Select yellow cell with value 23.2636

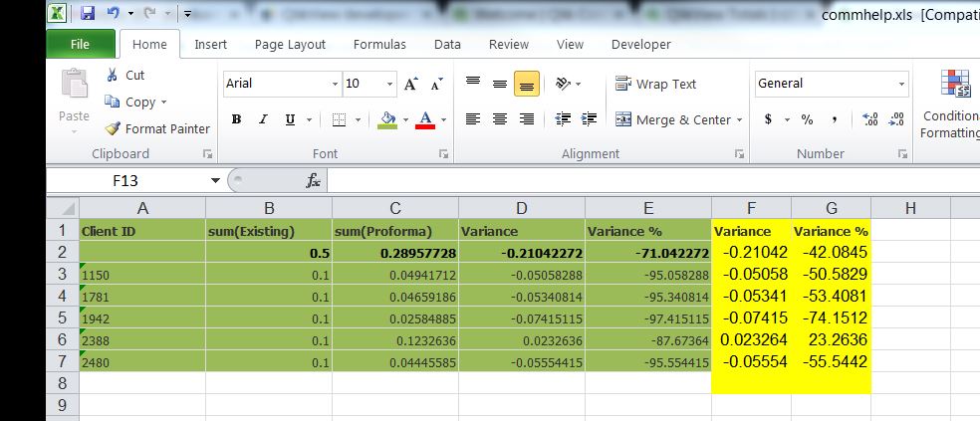coord(831,339)
